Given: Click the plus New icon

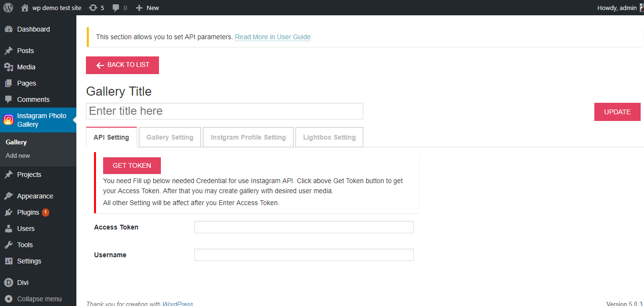Looking at the screenshot, I should coord(139,8).
